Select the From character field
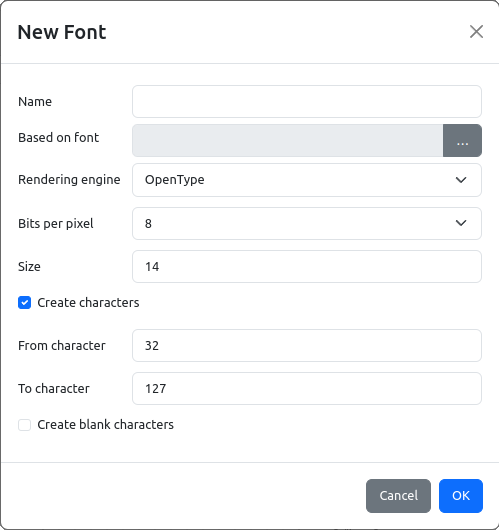Screen dimensions: 499x530 click(x=307, y=345)
